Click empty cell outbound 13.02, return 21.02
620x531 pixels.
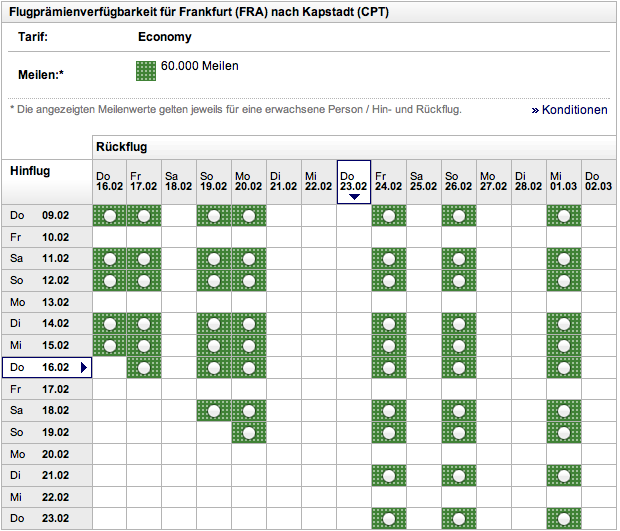click(284, 302)
